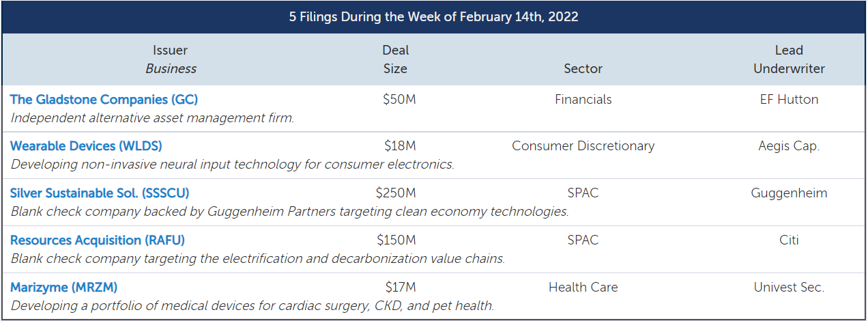The width and height of the screenshot is (868, 321).
Task: Click the Univest Sec. underwriter cell
Action: pyautogui.click(x=789, y=288)
